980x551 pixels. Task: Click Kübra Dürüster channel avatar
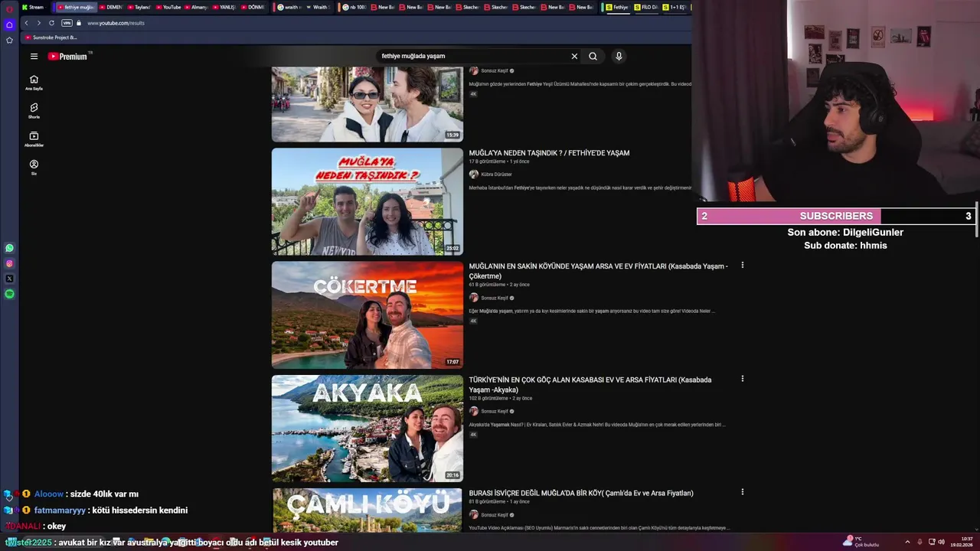coord(474,174)
